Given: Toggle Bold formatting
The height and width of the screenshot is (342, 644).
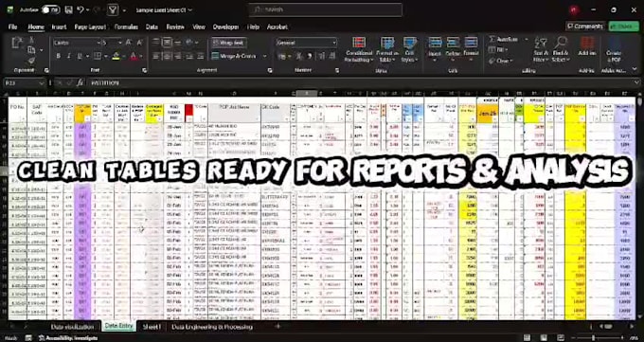Looking at the screenshot, I should point(58,56).
